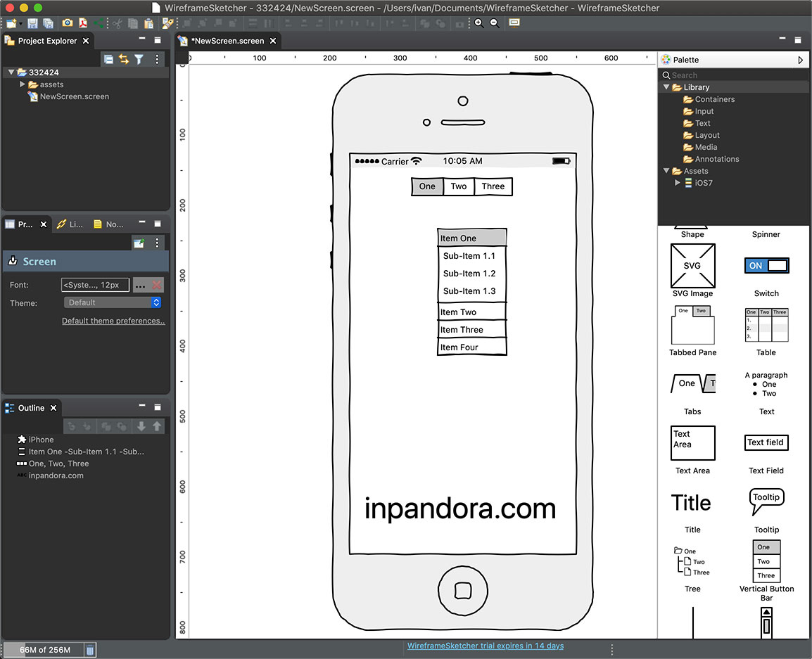
Task: Open Default theme preferences link
Action: [x=113, y=321]
